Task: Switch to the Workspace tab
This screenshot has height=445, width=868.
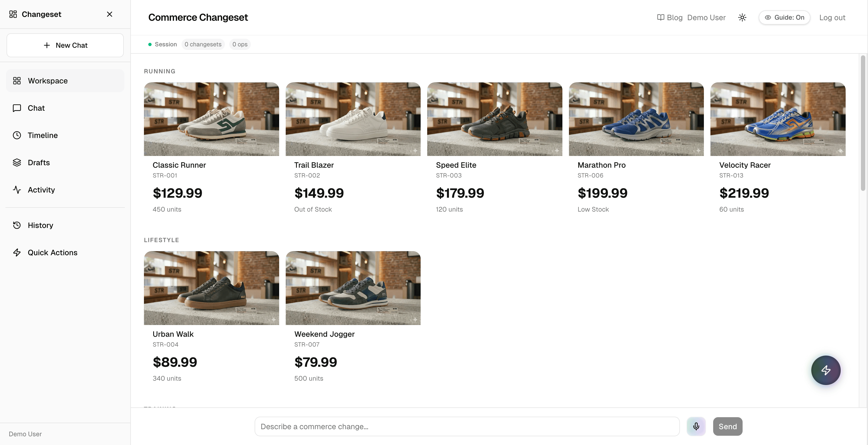Action: (x=47, y=80)
